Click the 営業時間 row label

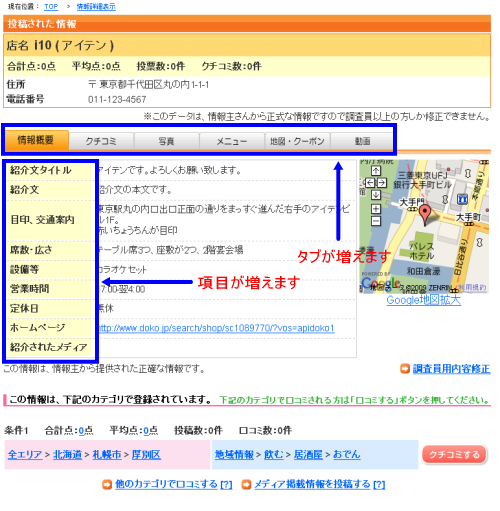(29, 289)
